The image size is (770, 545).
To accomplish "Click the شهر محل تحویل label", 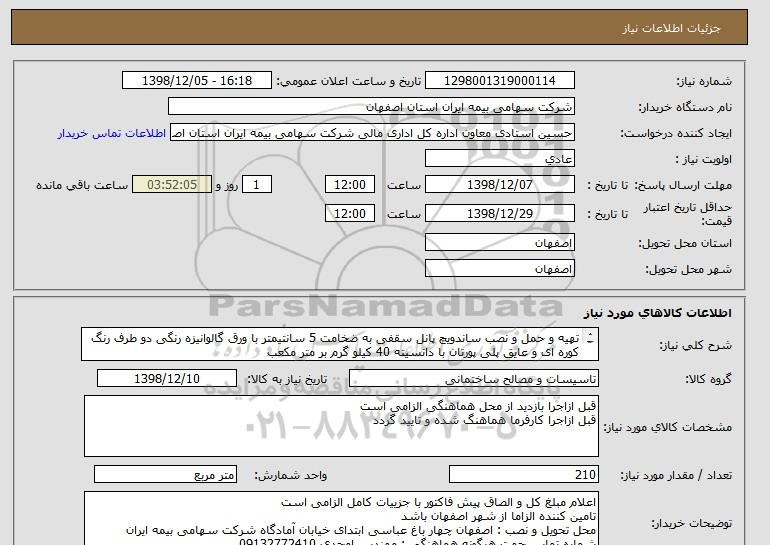I will [688, 270].
